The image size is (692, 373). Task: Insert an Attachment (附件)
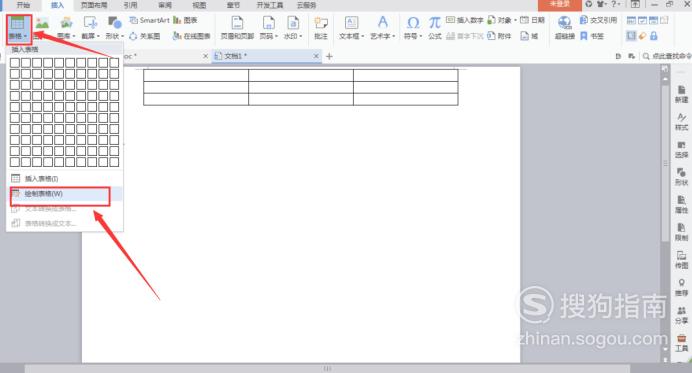pos(499,36)
